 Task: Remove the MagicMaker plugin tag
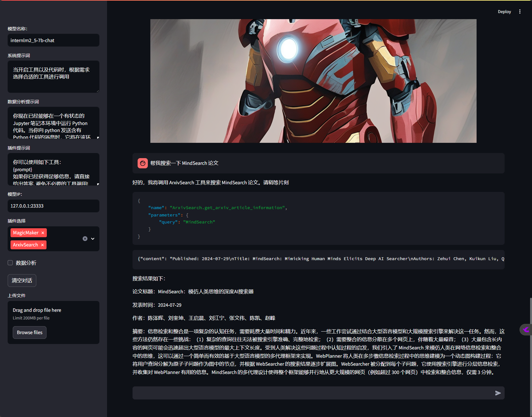(43, 233)
